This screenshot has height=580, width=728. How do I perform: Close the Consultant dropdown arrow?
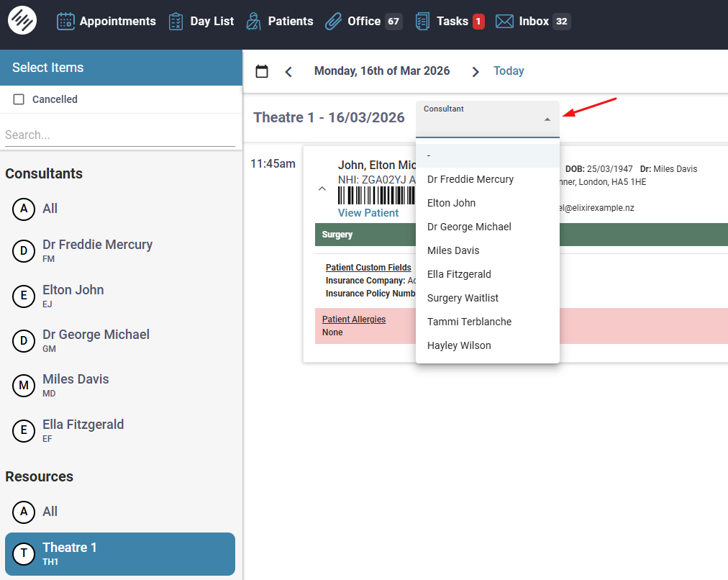[547, 119]
